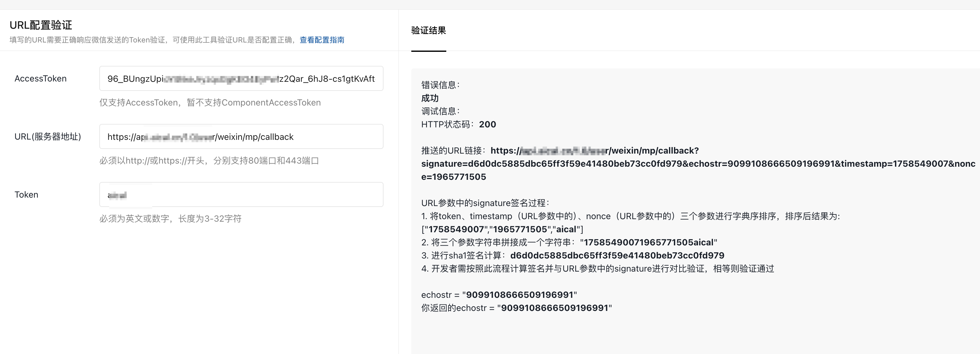Click the sorted parameter array result

point(502,229)
